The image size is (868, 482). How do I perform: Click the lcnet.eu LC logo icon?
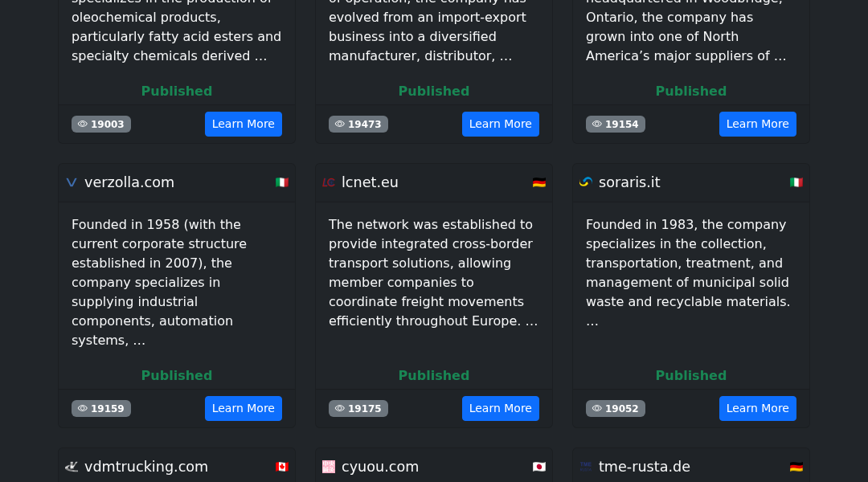click(x=328, y=182)
